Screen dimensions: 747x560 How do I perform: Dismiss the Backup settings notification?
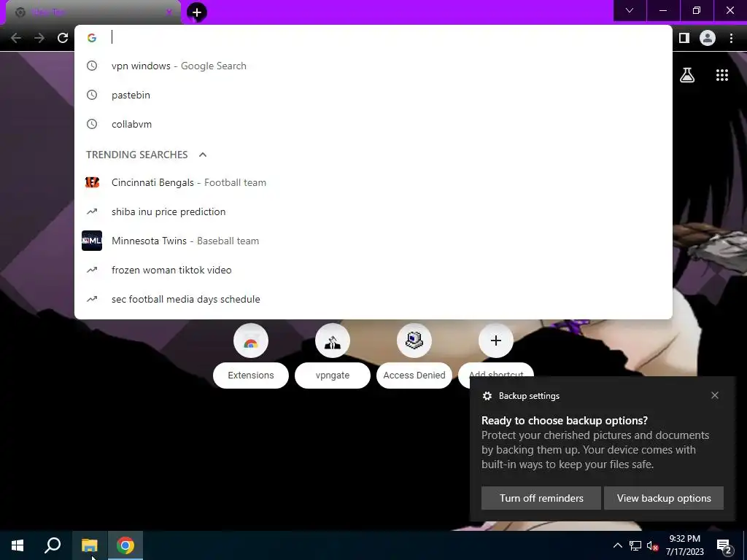coord(715,395)
